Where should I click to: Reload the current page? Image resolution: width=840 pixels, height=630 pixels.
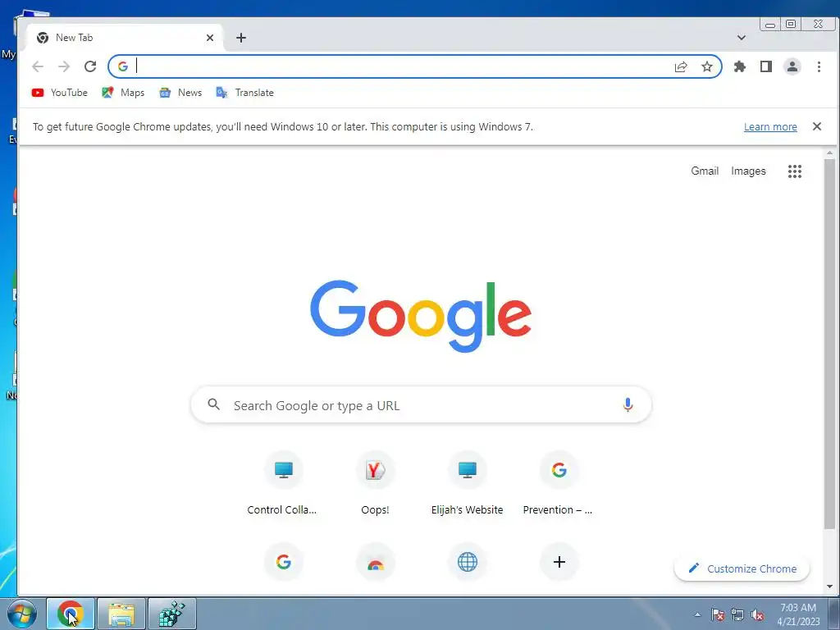point(90,66)
